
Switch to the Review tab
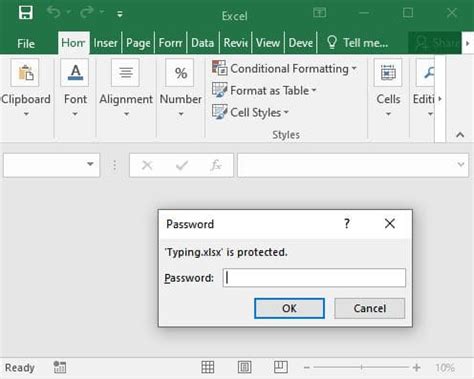pos(235,43)
